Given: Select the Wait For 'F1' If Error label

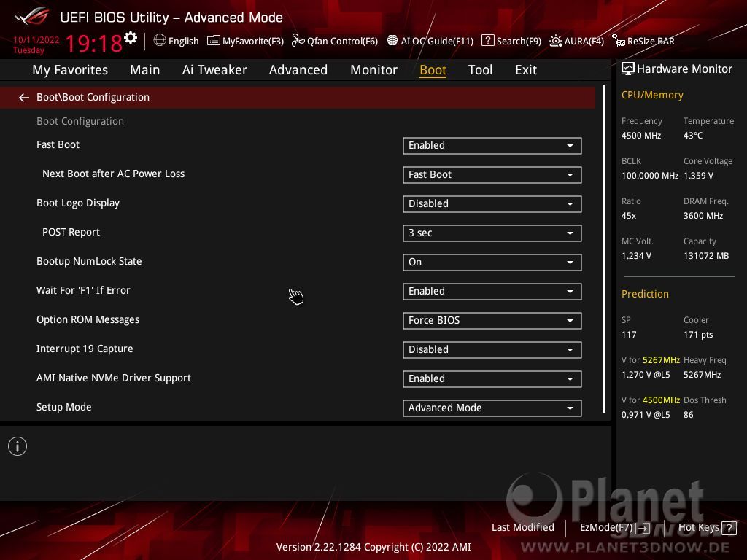Looking at the screenshot, I should tap(83, 290).
